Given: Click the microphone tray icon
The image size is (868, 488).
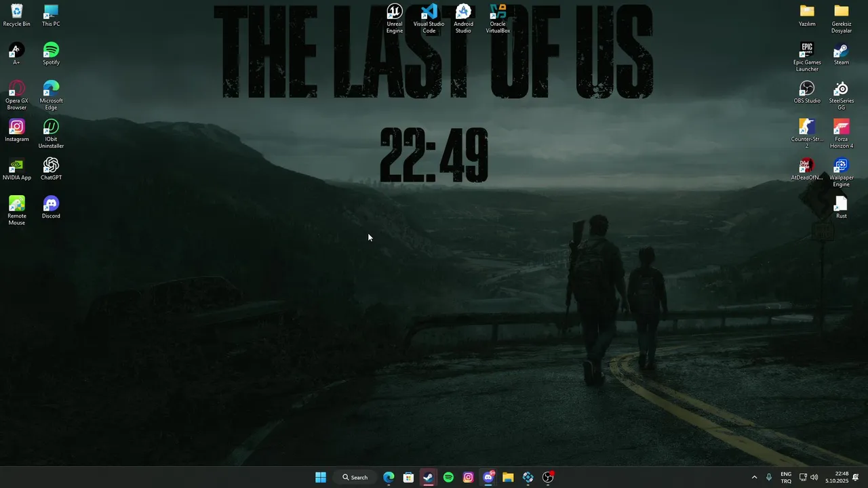Looking at the screenshot, I should pyautogui.click(x=769, y=477).
